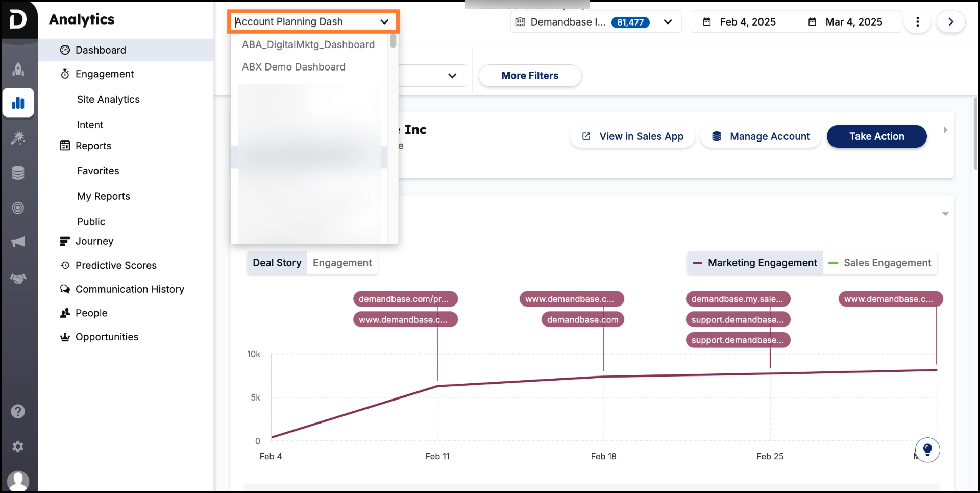
Task: Toggle the Marketing Engagement legend item
Action: (754, 263)
